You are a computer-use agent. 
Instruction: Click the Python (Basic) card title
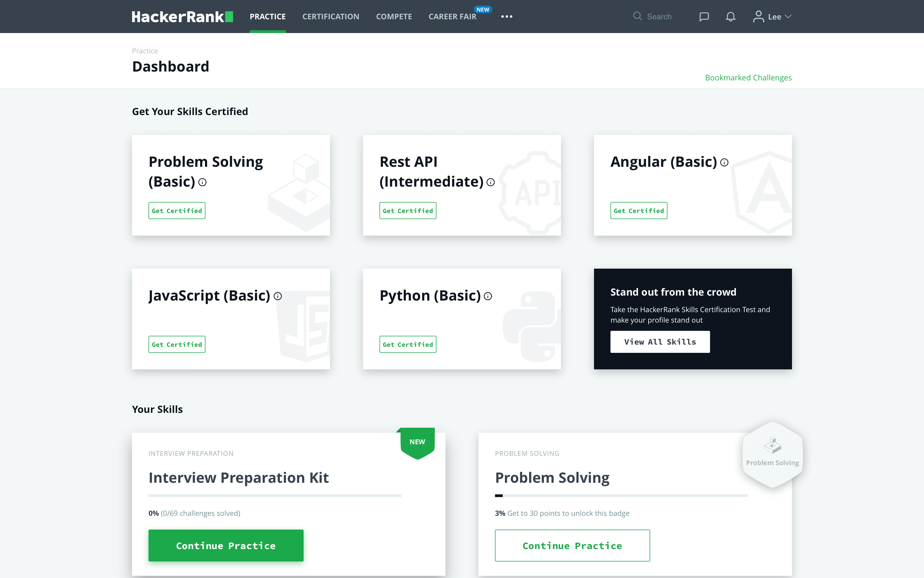(x=430, y=296)
